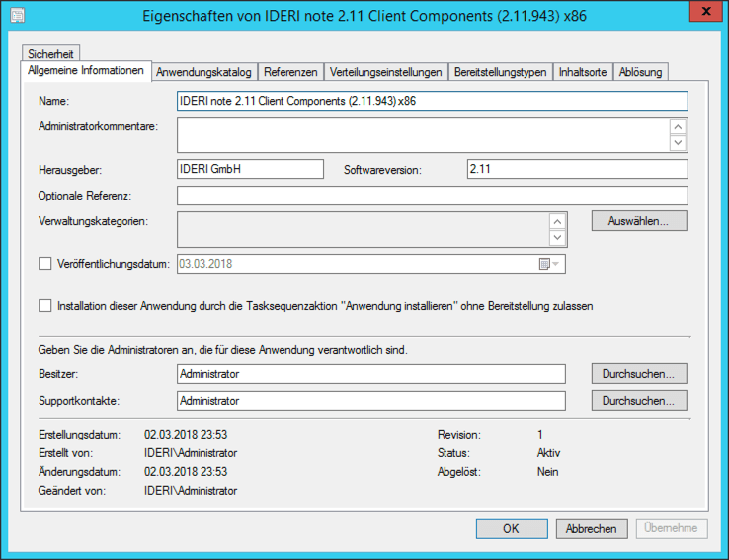Click the Herausgeber field with IDERI GmbH

coord(250,169)
